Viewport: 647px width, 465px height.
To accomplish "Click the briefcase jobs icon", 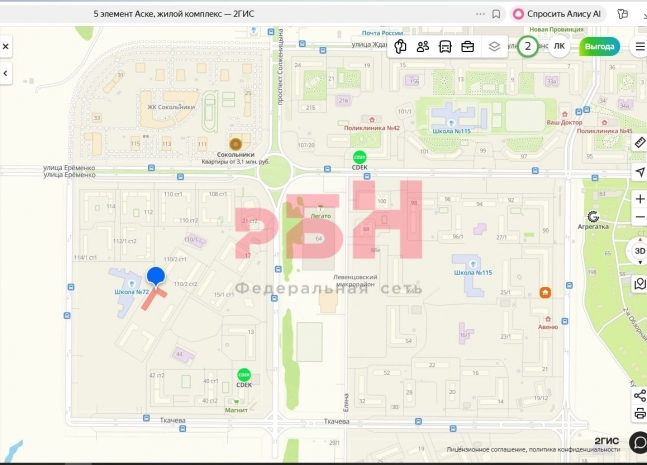I will click(x=468, y=47).
